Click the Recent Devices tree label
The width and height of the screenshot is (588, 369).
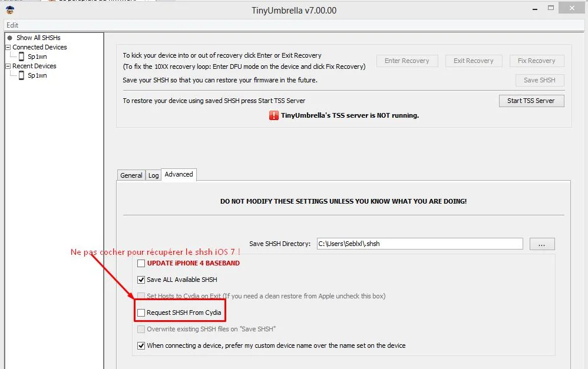(x=34, y=66)
